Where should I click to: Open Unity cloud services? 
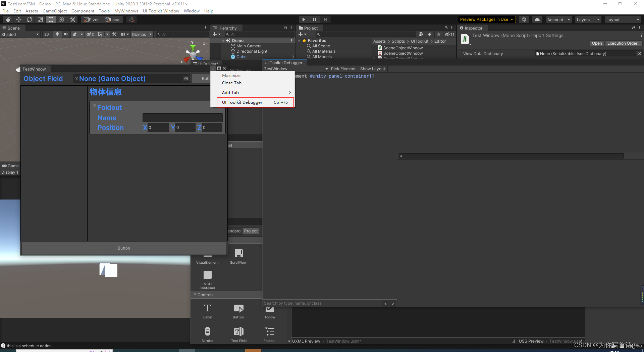(x=537, y=19)
